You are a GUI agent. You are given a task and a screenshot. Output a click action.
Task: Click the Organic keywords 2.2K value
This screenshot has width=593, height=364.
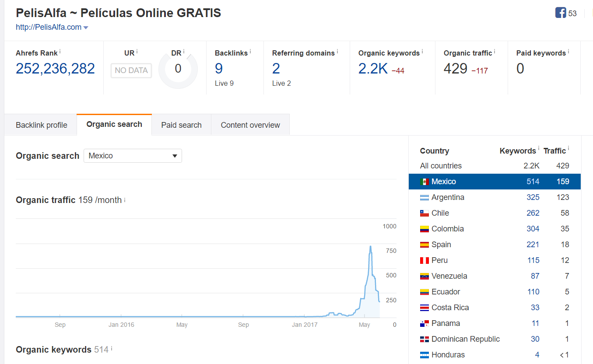(373, 69)
